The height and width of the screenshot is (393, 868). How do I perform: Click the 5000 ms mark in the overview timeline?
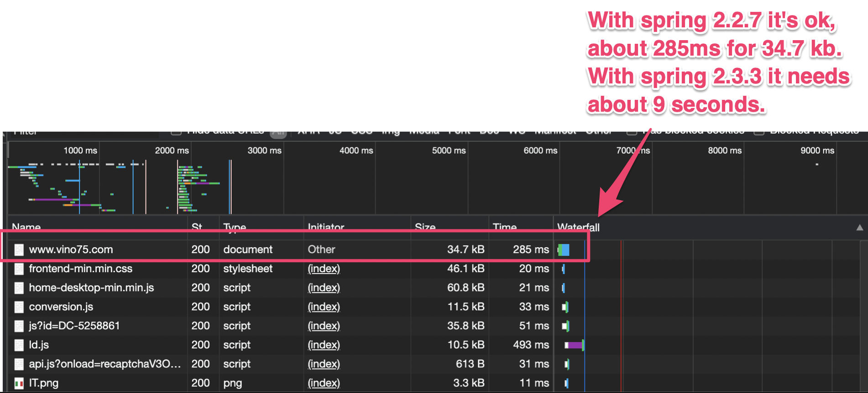[449, 150]
